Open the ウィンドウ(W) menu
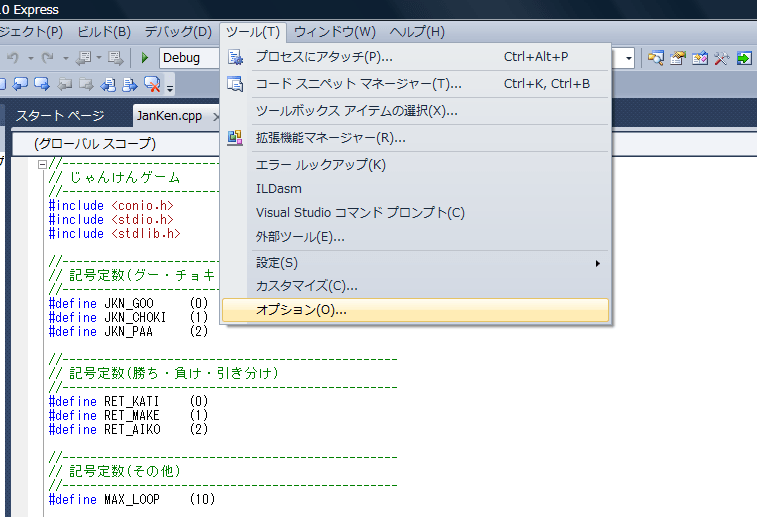The image size is (757, 517). pyautogui.click(x=335, y=32)
